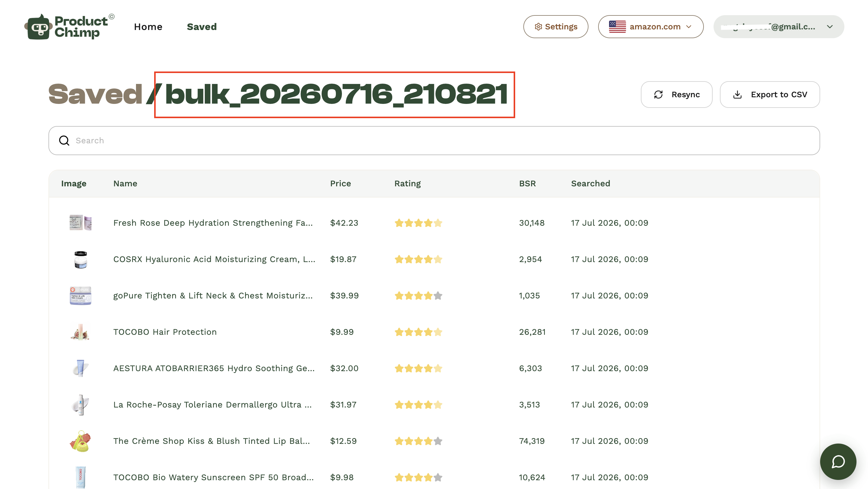Select COSRX Hyaluronic Acid Moisturizing Cream name
Image resolution: width=868 pixels, height=489 pixels.
(214, 259)
